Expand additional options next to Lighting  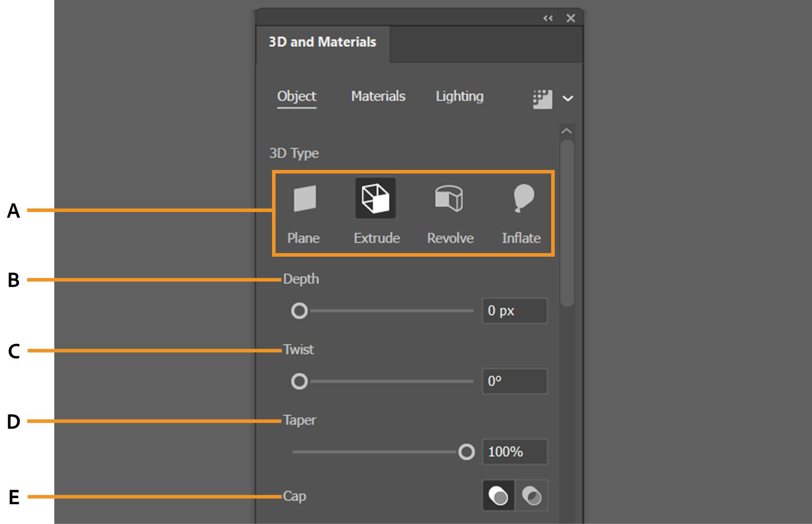(x=568, y=98)
